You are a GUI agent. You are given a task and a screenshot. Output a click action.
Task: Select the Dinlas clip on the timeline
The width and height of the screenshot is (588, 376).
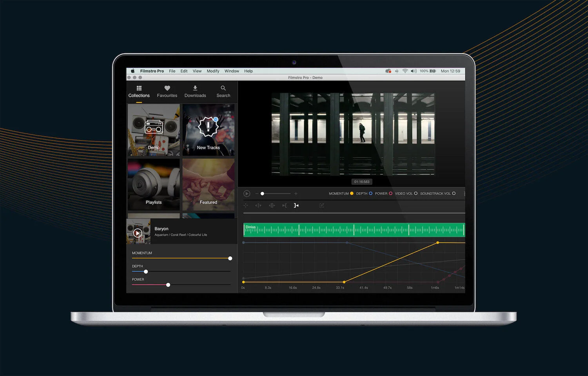click(x=353, y=230)
